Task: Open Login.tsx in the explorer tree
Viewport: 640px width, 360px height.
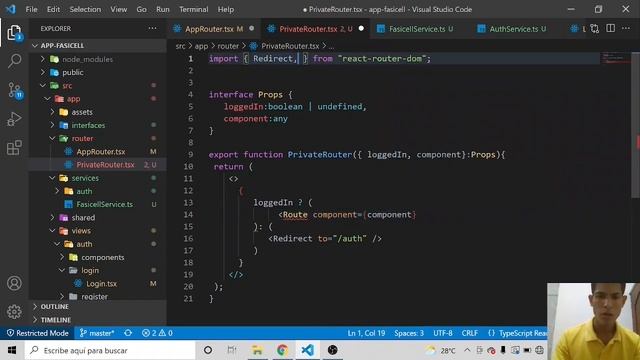Action: (101, 283)
